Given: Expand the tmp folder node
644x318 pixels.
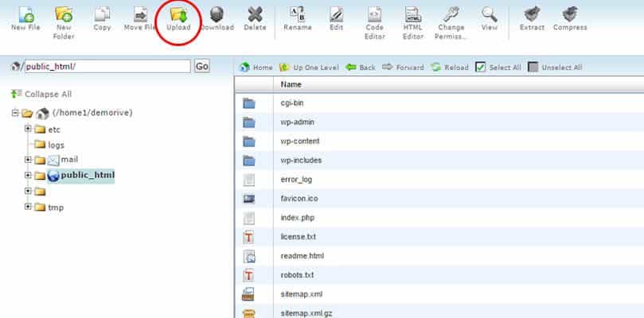Looking at the screenshot, I should 28,207.
